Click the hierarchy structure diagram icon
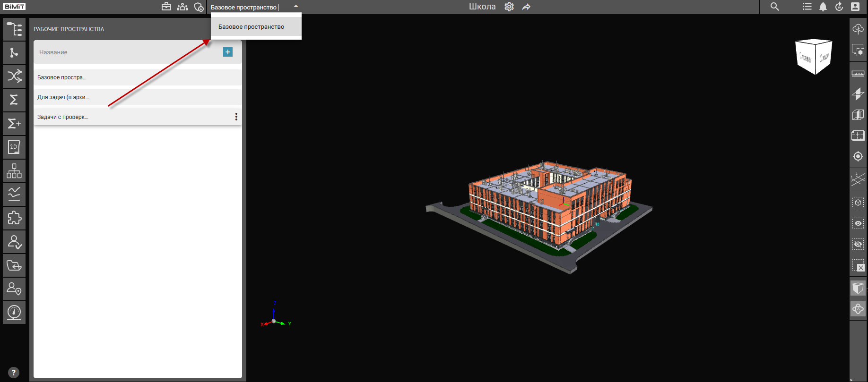This screenshot has width=868, height=382. [x=14, y=171]
